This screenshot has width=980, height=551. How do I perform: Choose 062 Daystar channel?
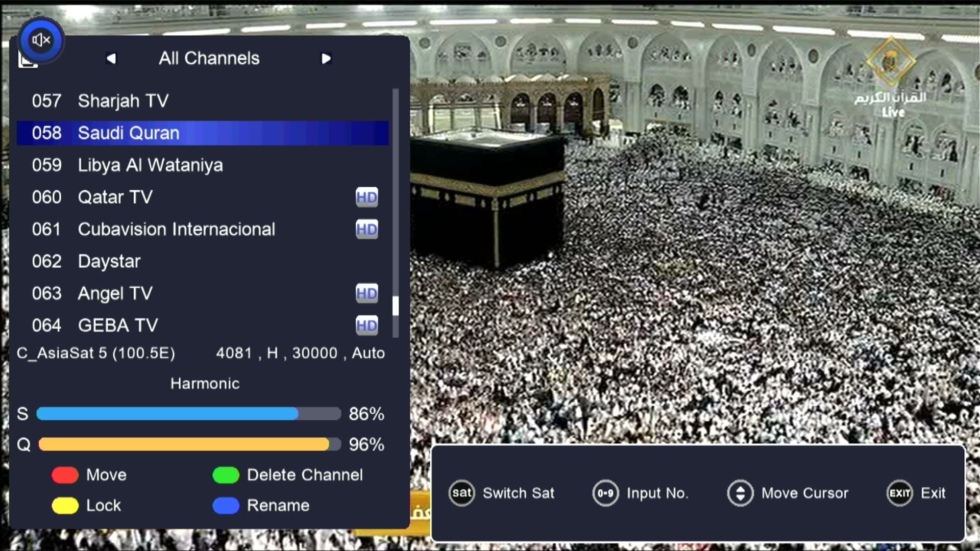point(109,262)
